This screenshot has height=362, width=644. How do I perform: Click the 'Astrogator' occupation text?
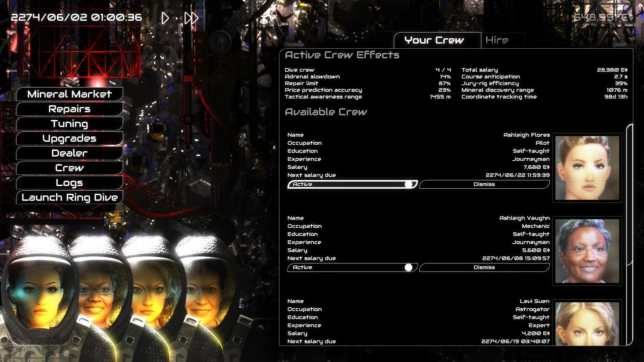coord(532,309)
